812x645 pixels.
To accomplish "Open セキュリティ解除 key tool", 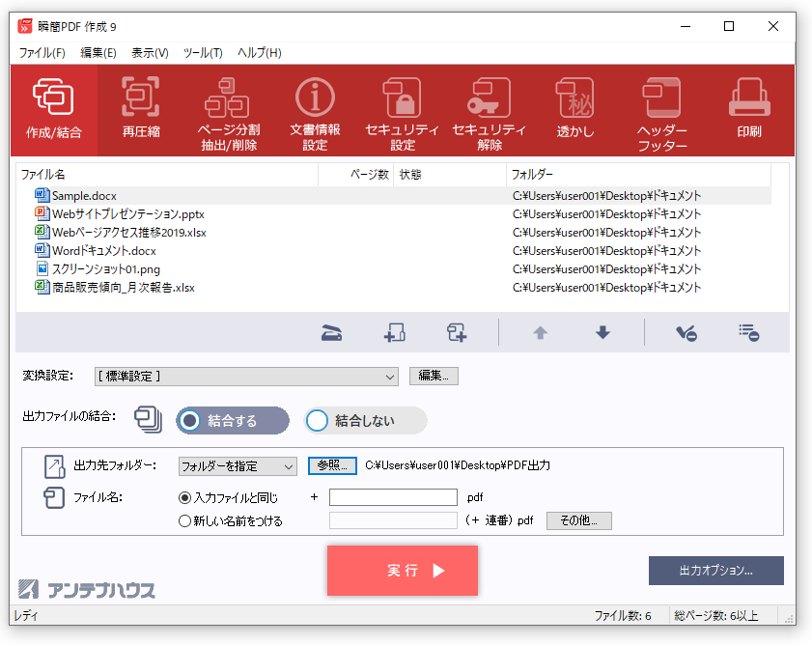I will pyautogui.click(x=489, y=110).
